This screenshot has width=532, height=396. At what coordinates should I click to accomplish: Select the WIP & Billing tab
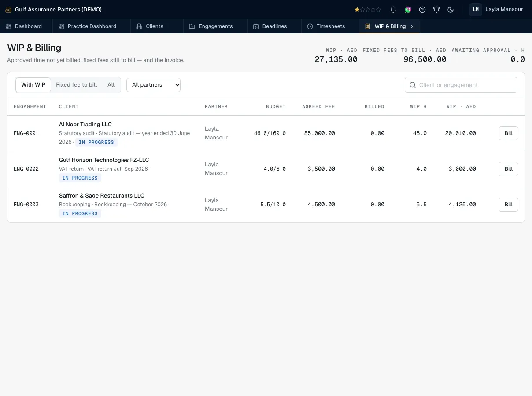point(390,26)
